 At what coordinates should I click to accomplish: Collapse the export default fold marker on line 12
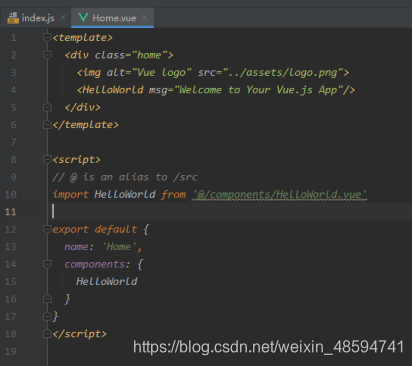(x=47, y=229)
